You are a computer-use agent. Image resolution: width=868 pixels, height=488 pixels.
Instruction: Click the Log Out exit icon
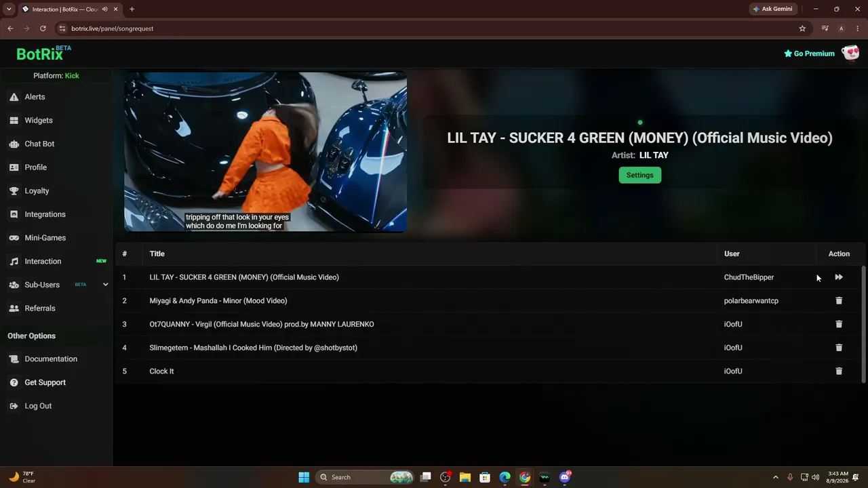coord(14,406)
